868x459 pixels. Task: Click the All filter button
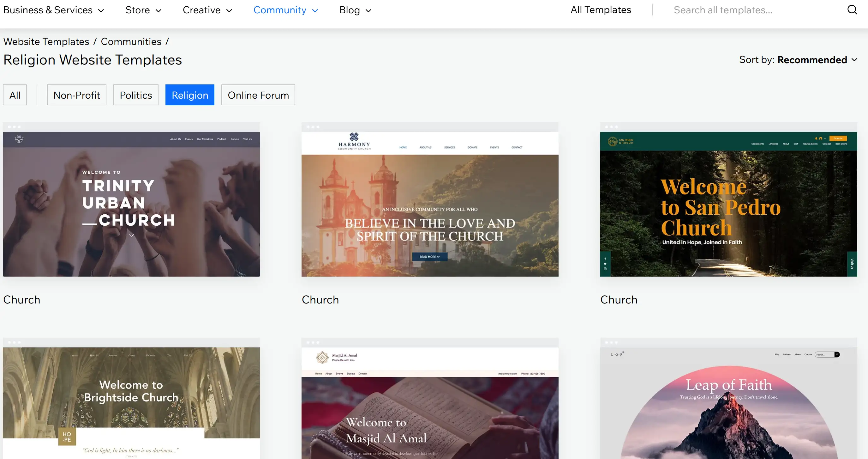(15, 95)
